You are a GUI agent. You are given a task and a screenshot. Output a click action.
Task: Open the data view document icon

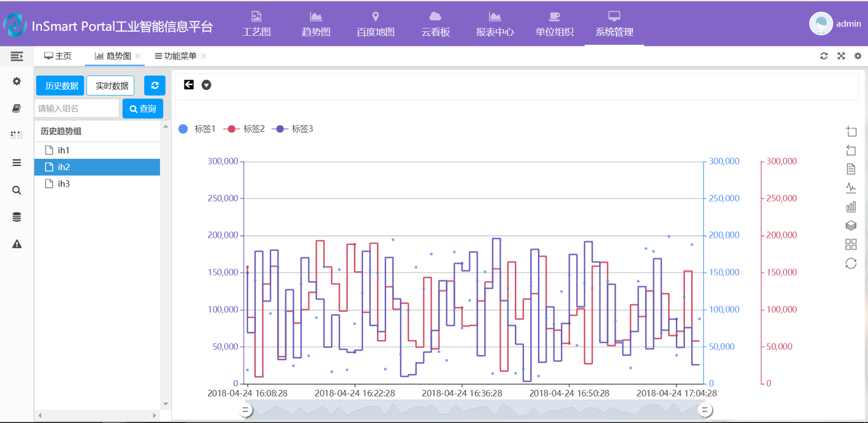851,169
